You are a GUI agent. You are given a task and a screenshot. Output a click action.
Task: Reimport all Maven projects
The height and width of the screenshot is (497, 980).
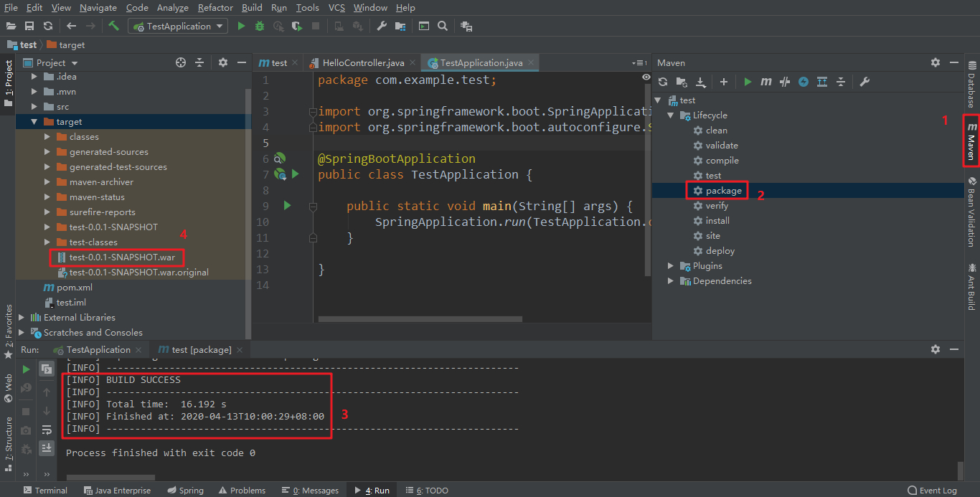(x=663, y=82)
